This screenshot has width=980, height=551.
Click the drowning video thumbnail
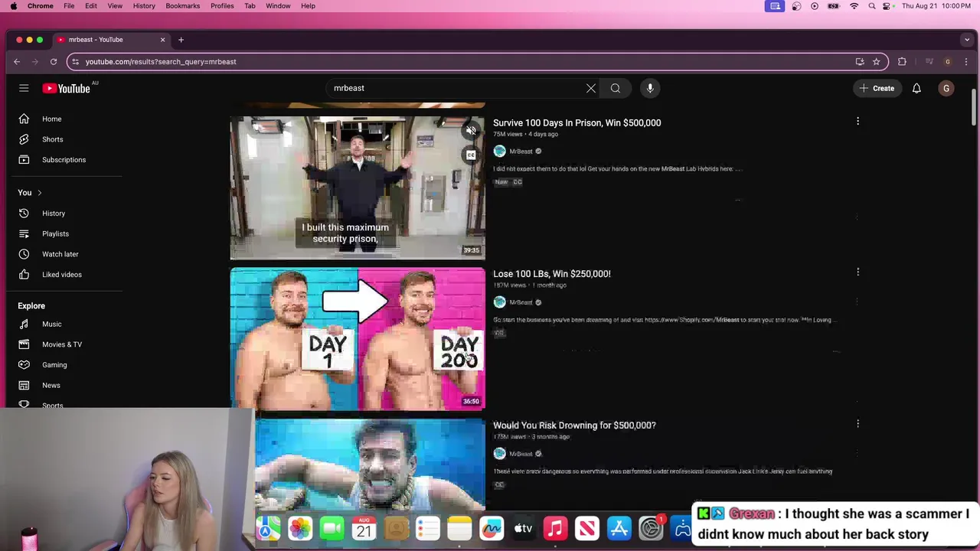click(x=371, y=464)
